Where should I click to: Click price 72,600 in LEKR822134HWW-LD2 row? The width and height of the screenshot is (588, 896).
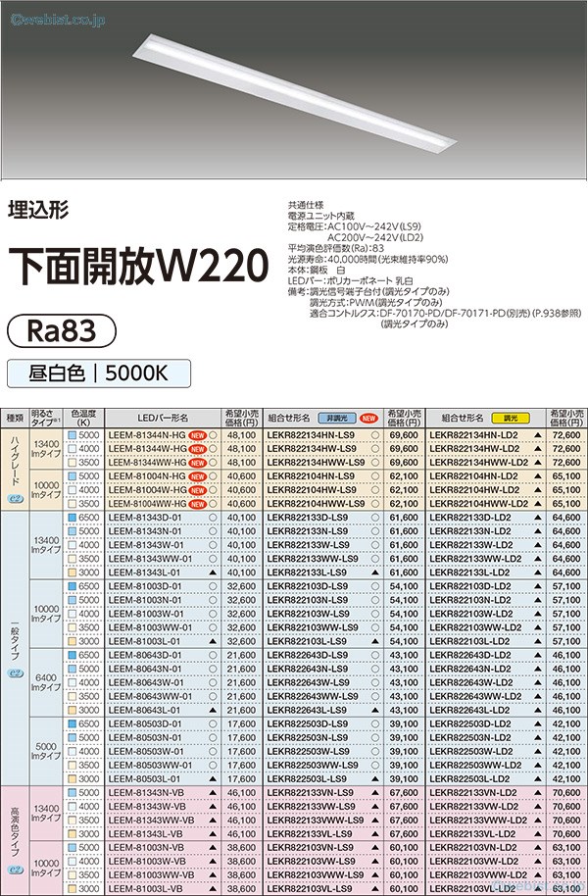click(x=565, y=463)
